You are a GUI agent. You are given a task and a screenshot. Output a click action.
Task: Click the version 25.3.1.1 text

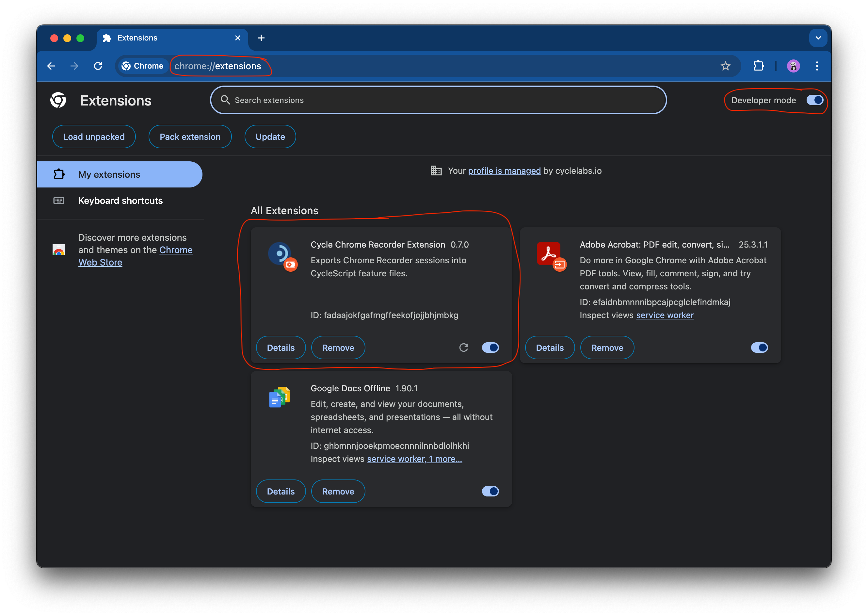[x=753, y=245]
